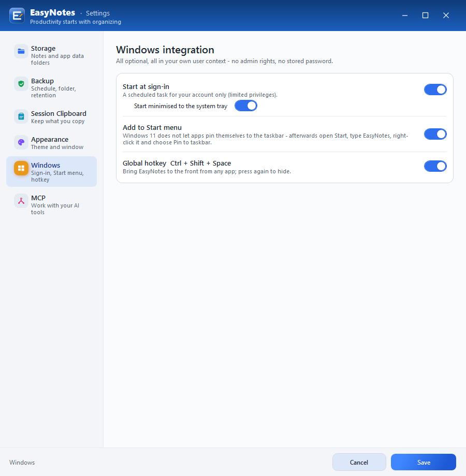Click 'A scheduled task for your account' text
Screen dimensions: 466x476
(200, 95)
